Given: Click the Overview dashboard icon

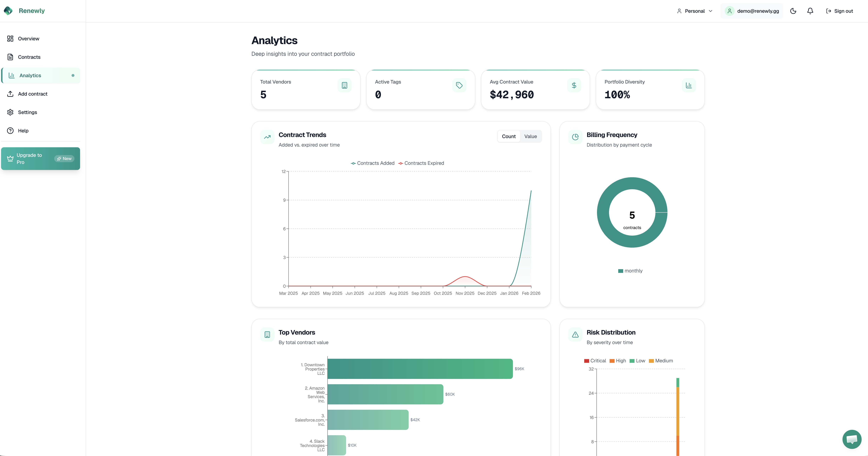Looking at the screenshot, I should click(10, 38).
